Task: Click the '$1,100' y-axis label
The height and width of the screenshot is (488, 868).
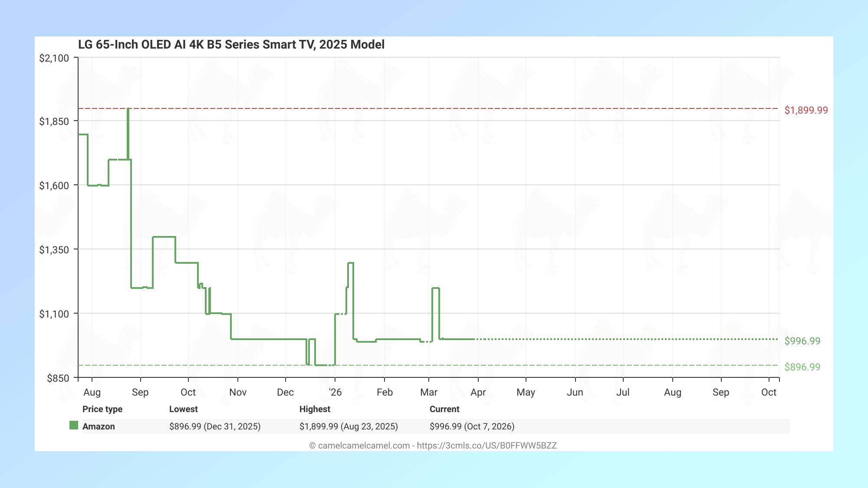Action: pos(54,314)
